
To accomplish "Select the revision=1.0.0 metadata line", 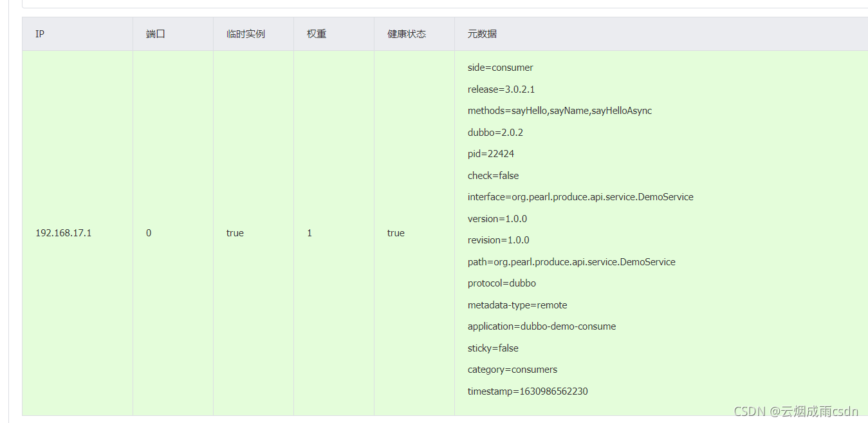I will point(499,240).
